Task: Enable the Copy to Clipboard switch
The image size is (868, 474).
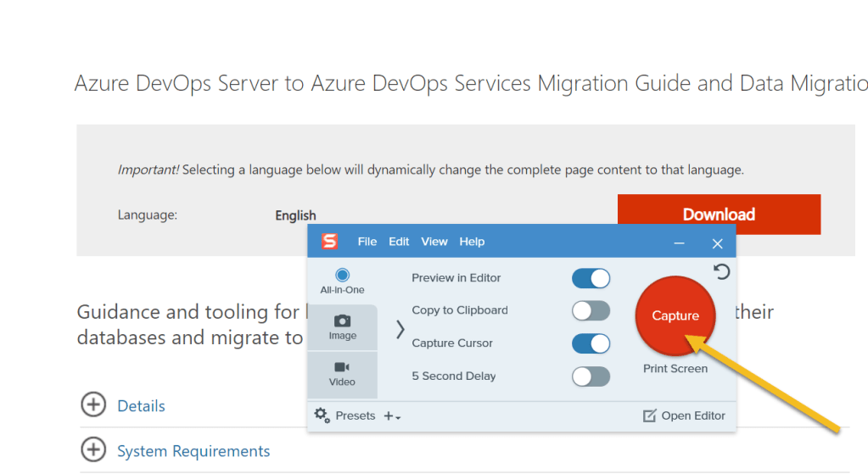Action: pos(591,311)
